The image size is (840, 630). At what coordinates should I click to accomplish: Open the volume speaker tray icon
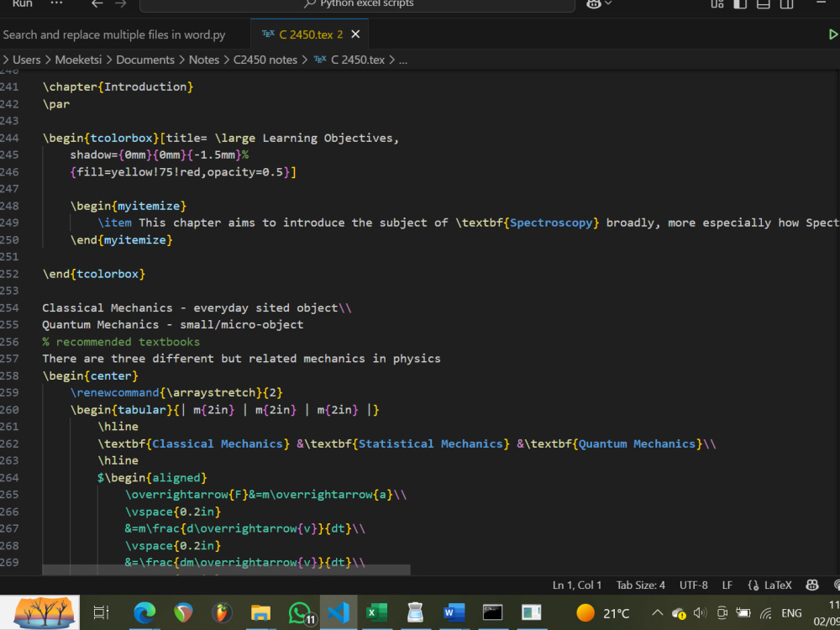pos(701,613)
